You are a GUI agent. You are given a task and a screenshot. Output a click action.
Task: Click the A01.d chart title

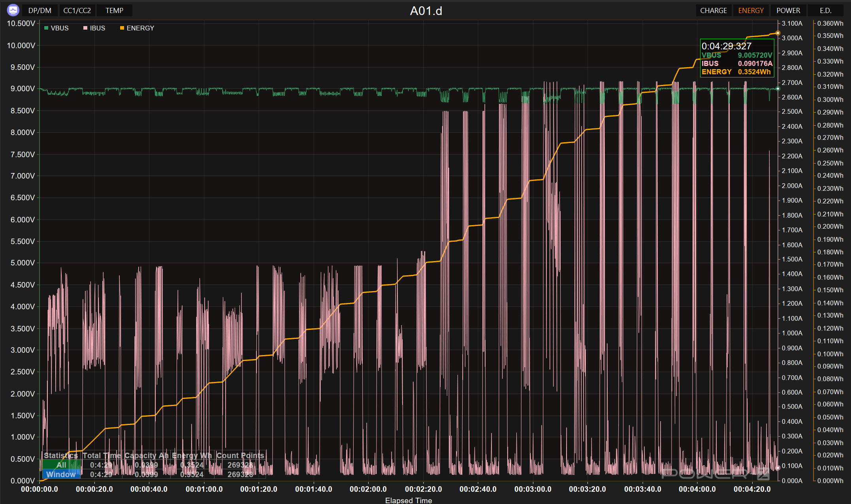click(x=425, y=11)
